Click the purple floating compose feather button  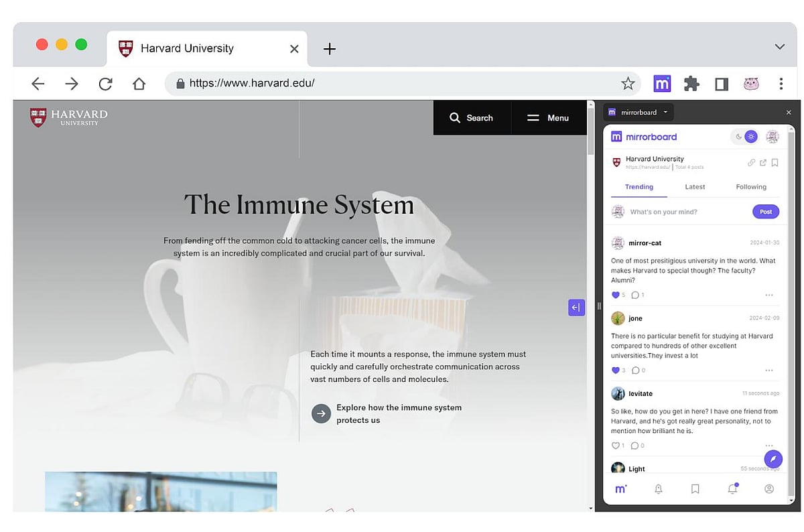tap(773, 459)
